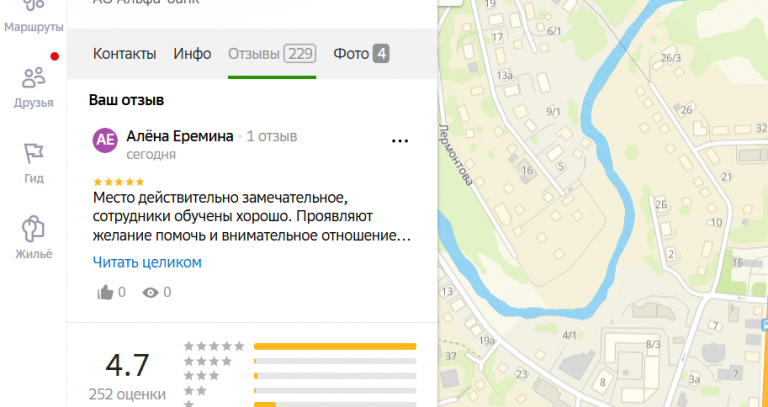
Task: Click the Лермонтова street label on map
Action: click(x=456, y=154)
